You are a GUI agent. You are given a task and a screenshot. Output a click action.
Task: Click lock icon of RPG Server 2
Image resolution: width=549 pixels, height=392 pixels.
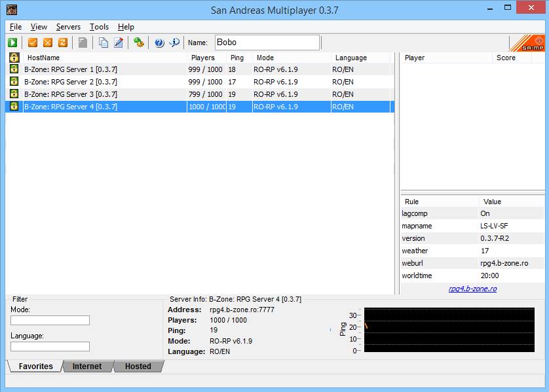[x=14, y=82]
